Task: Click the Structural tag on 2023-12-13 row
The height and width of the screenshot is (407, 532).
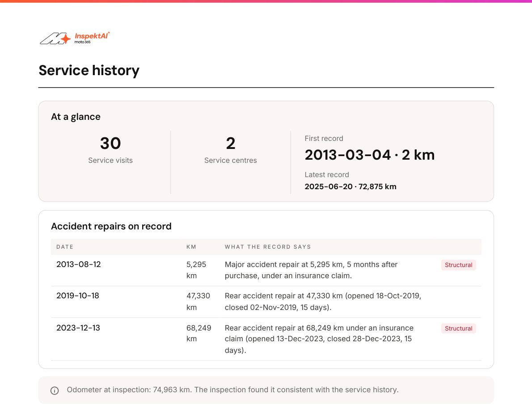Action: click(458, 329)
